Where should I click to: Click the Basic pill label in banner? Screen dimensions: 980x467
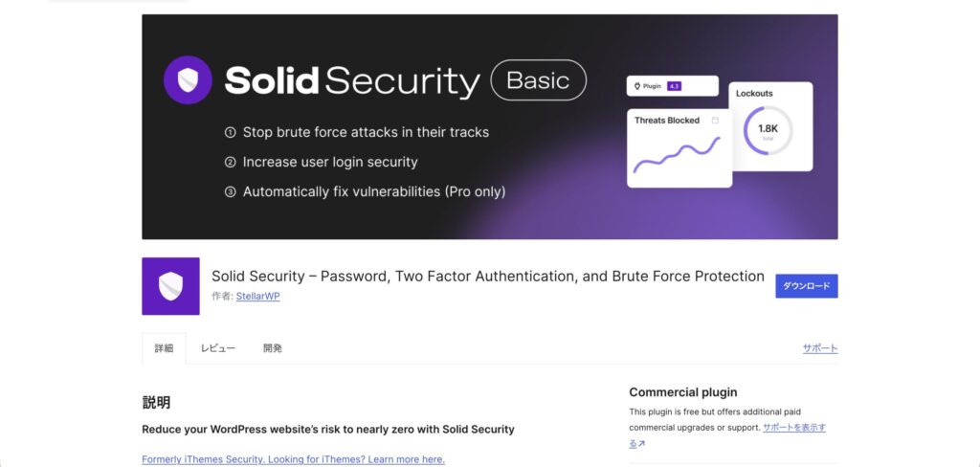[538, 80]
